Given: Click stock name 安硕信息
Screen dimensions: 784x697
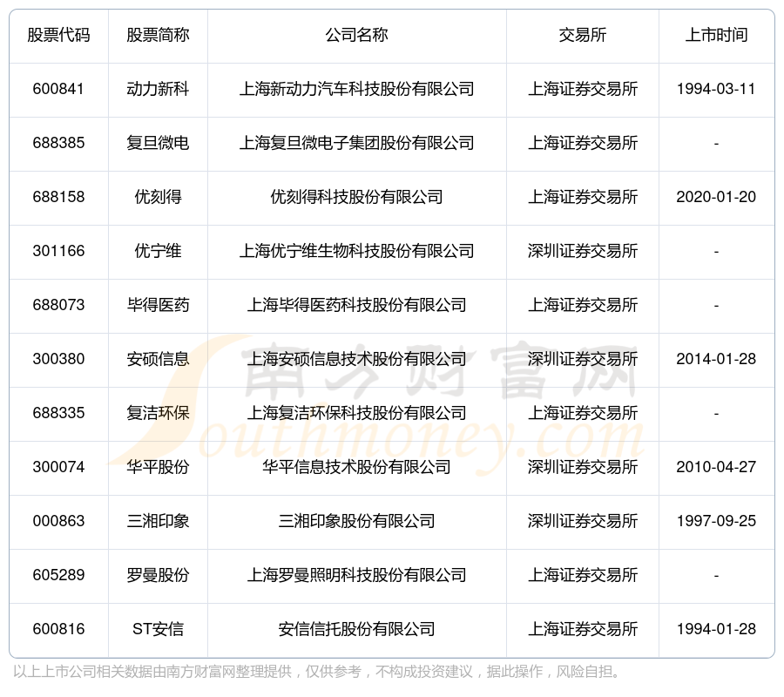Looking at the screenshot, I should [x=158, y=359].
